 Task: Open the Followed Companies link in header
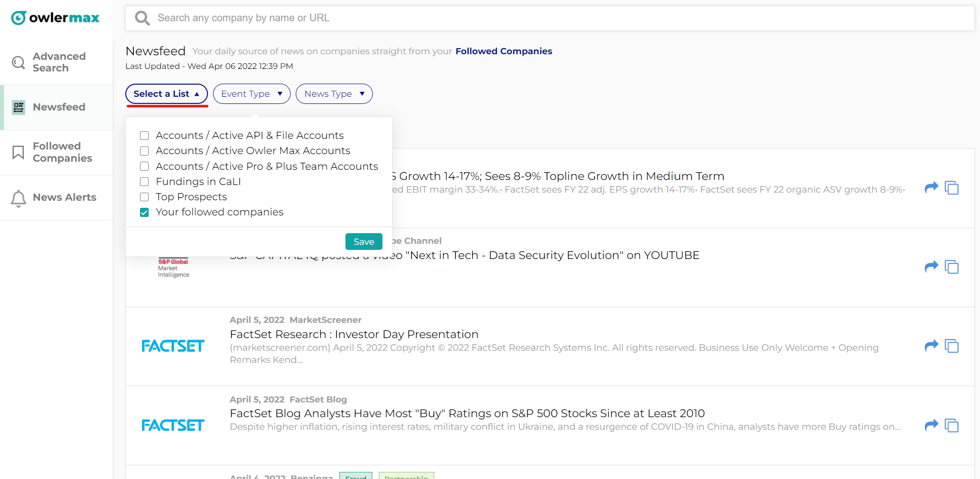pyautogui.click(x=503, y=51)
